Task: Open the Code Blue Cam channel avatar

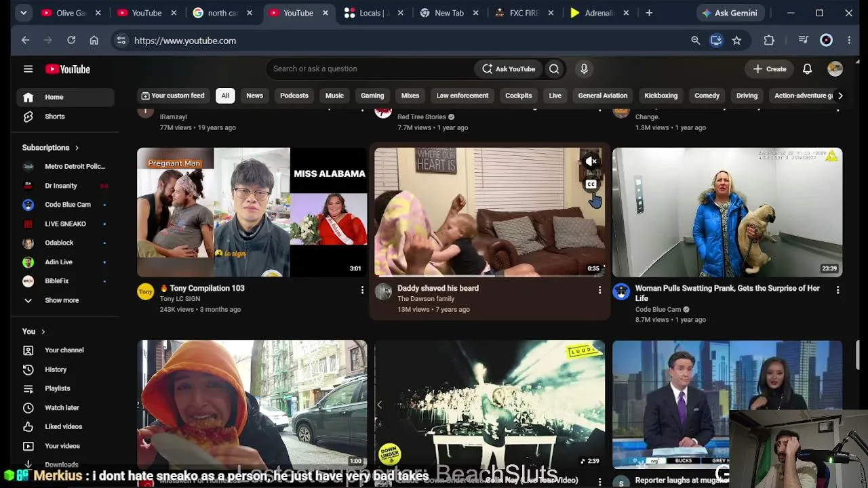Action: [x=621, y=291]
